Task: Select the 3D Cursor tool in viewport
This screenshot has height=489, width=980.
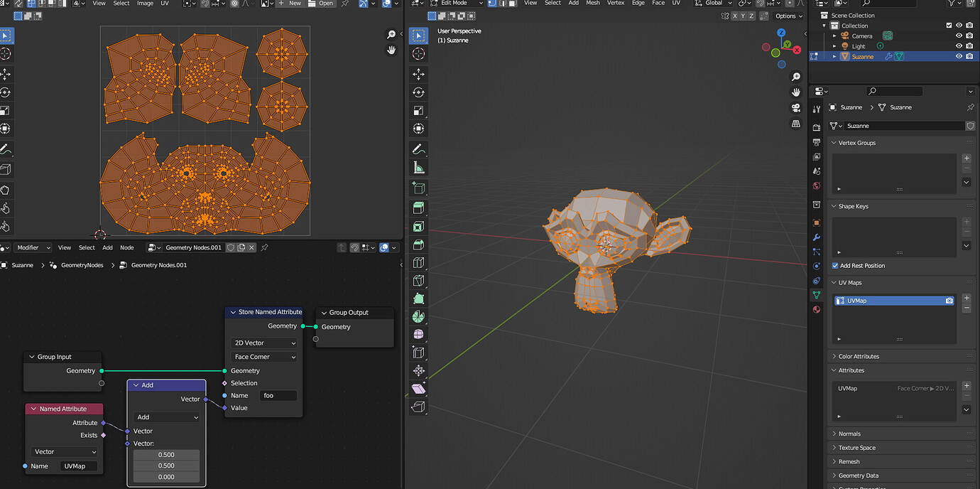Action: pyautogui.click(x=418, y=54)
